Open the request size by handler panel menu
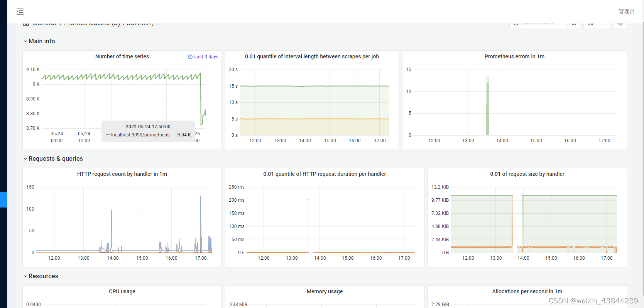The image size is (644, 308). pyautogui.click(x=527, y=174)
